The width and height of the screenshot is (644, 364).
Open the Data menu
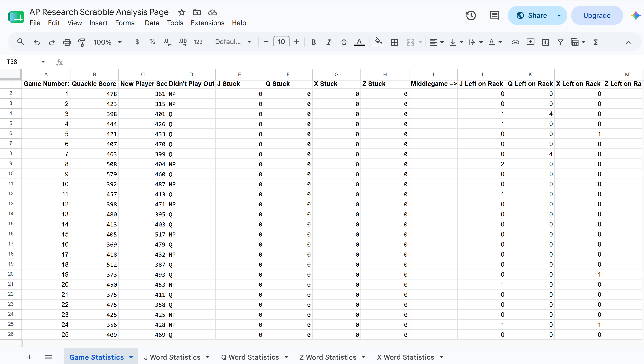[152, 23]
